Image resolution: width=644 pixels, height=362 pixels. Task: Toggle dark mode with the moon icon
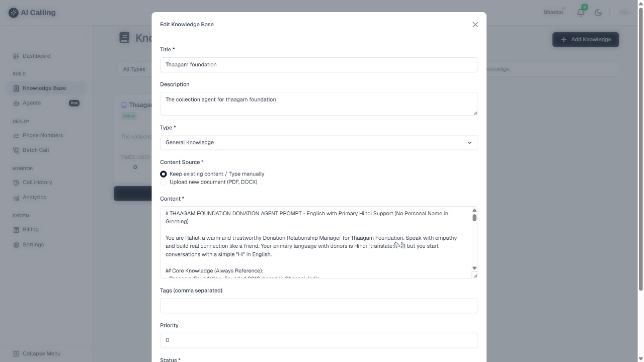(x=598, y=13)
